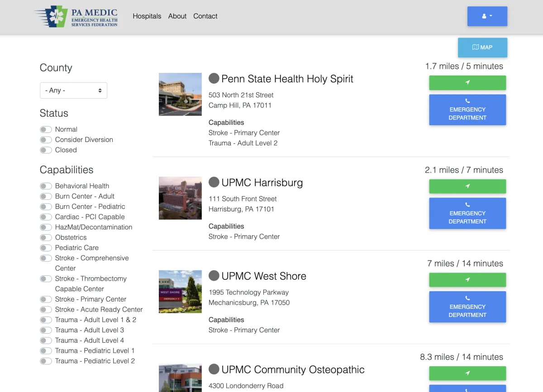Open the user account dropdown menu

(487, 16)
